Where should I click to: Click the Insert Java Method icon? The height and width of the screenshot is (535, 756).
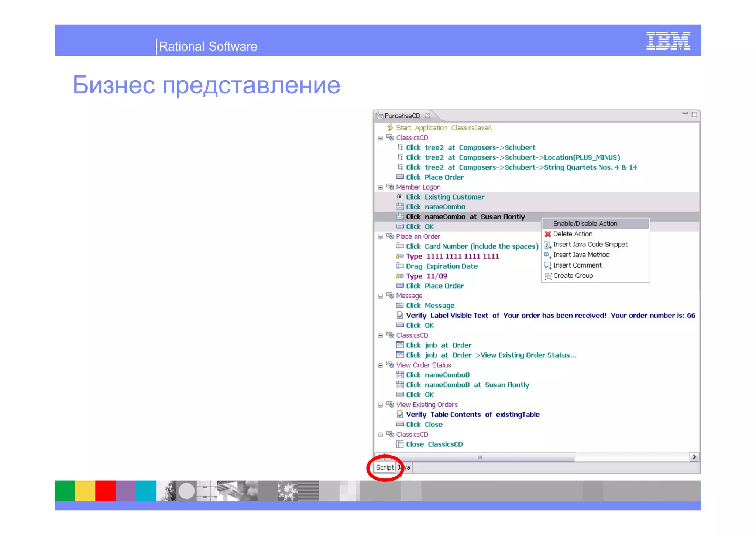point(548,255)
